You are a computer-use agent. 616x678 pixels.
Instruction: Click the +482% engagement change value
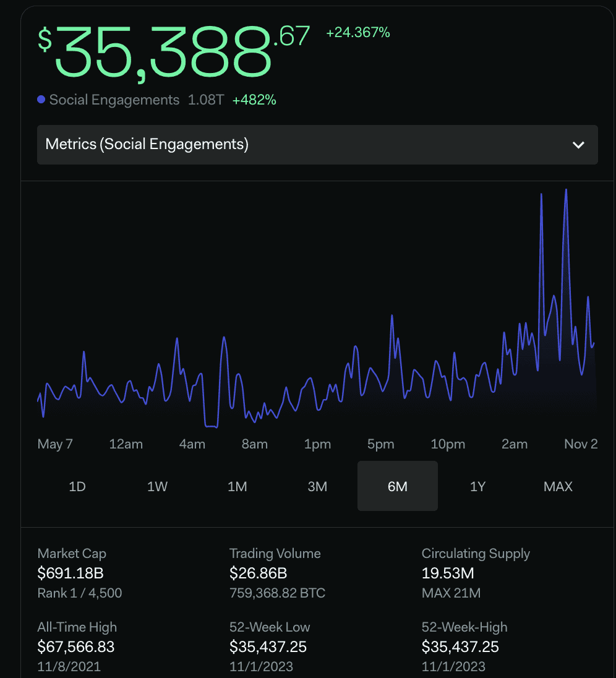pos(254,100)
